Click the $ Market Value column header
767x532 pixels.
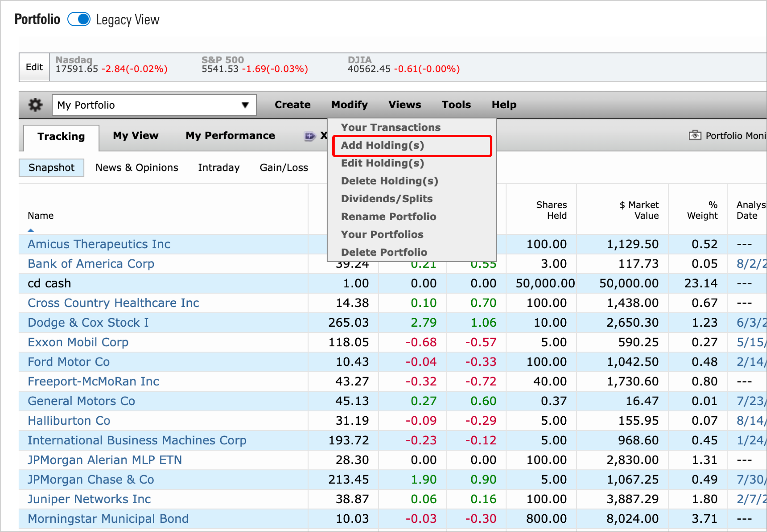pos(639,210)
